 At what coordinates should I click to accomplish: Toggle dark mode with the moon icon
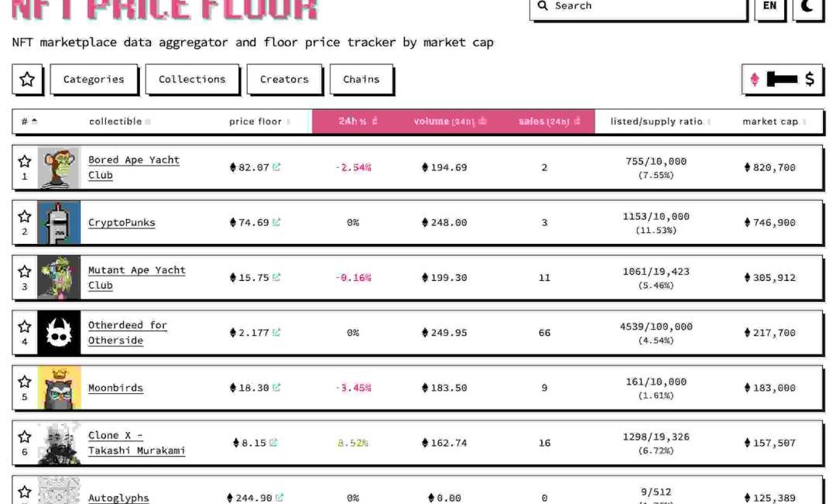click(807, 6)
